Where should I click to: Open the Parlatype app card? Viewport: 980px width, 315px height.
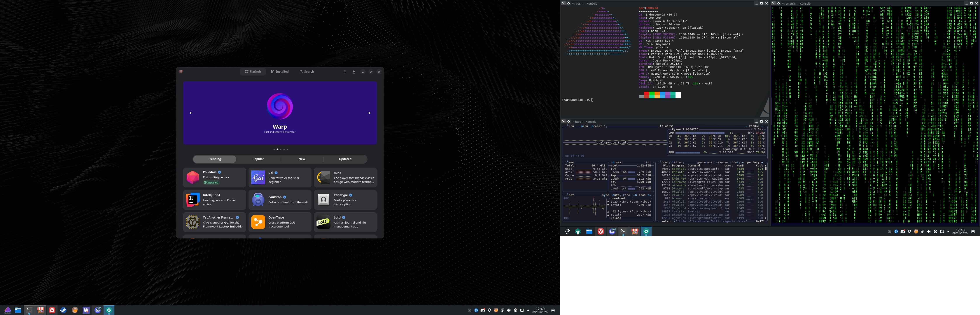tap(345, 200)
